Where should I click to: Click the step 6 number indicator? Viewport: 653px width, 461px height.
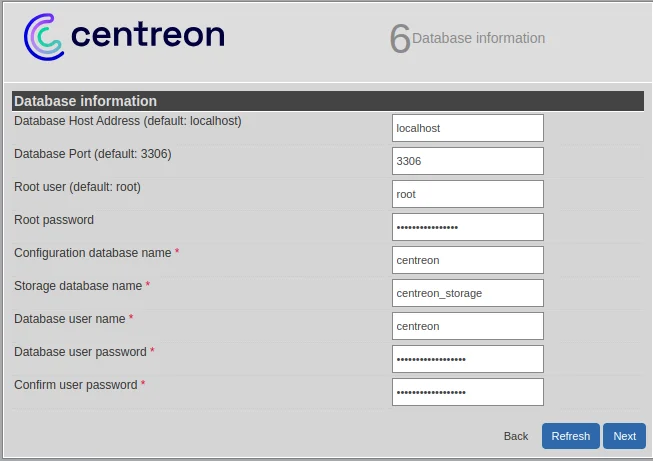(x=400, y=38)
